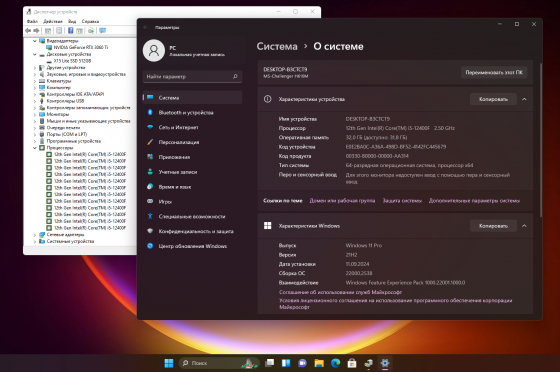The height and width of the screenshot is (372, 560).
Task: Select NVIDIA GeForce RTX 3060 Ti device
Action: (x=81, y=47)
